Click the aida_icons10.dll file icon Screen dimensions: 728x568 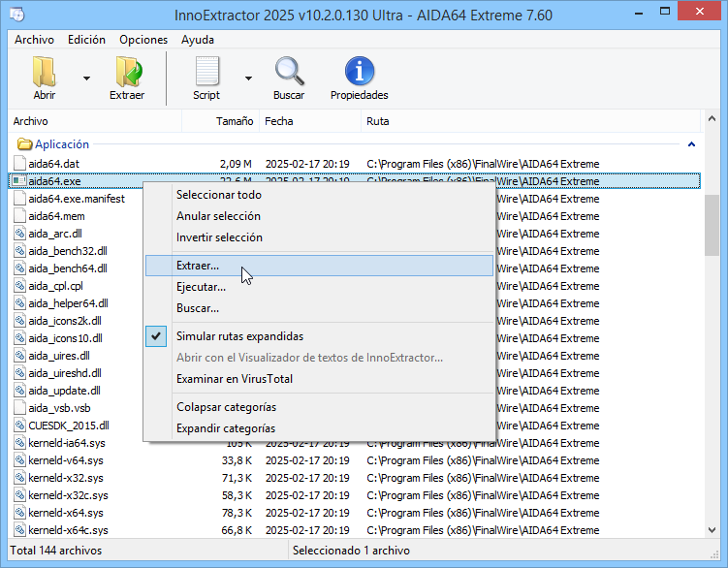(19, 338)
